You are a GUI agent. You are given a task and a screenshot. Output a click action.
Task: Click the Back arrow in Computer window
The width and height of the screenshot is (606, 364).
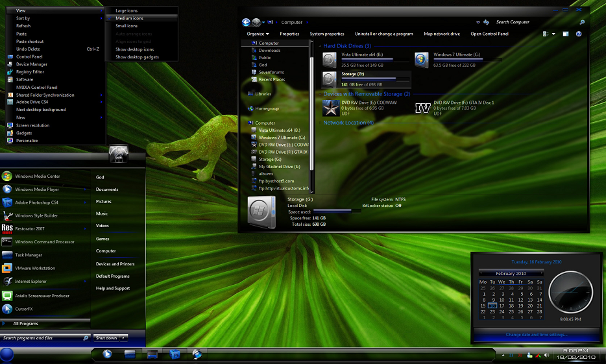[246, 23]
